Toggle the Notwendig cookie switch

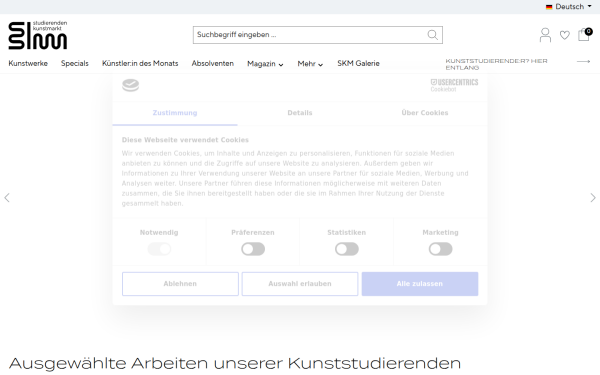click(159, 249)
